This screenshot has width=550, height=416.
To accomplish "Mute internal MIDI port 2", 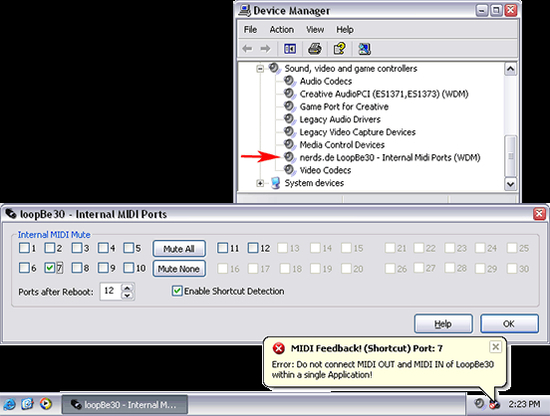I will pyautogui.click(x=50, y=248).
